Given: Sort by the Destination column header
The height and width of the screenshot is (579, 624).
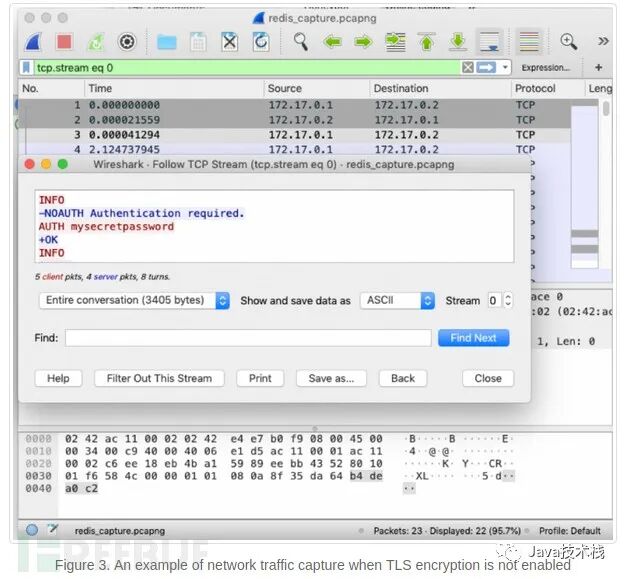Looking at the screenshot, I should pos(440,88).
